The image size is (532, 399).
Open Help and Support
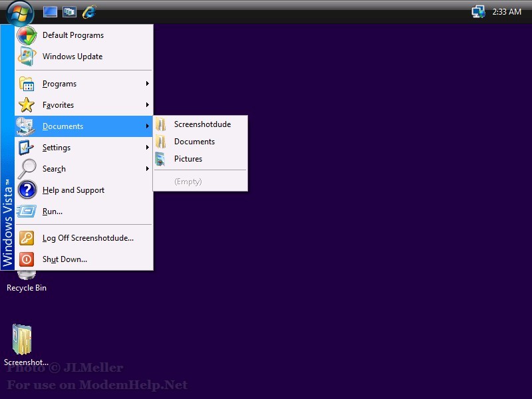[84, 190]
